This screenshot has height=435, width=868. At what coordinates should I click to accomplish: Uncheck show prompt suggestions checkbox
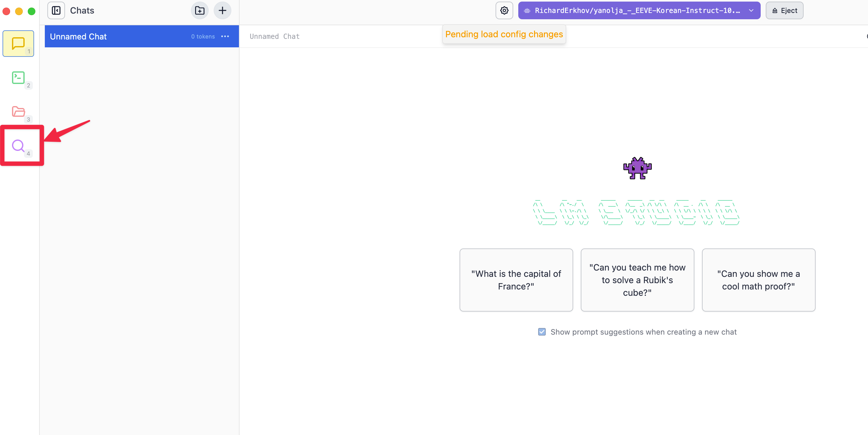(542, 332)
